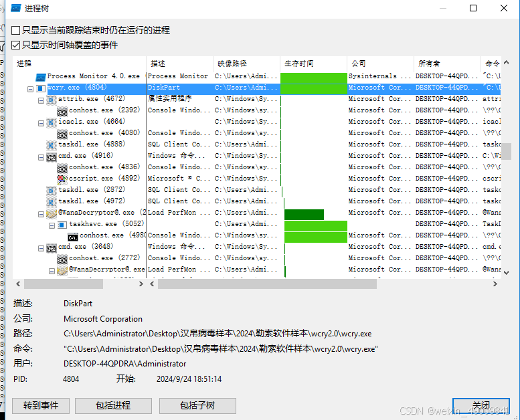
Task: Click 'Sysinternals ...' company cell
Action: pyautogui.click(x=379, y=76)
